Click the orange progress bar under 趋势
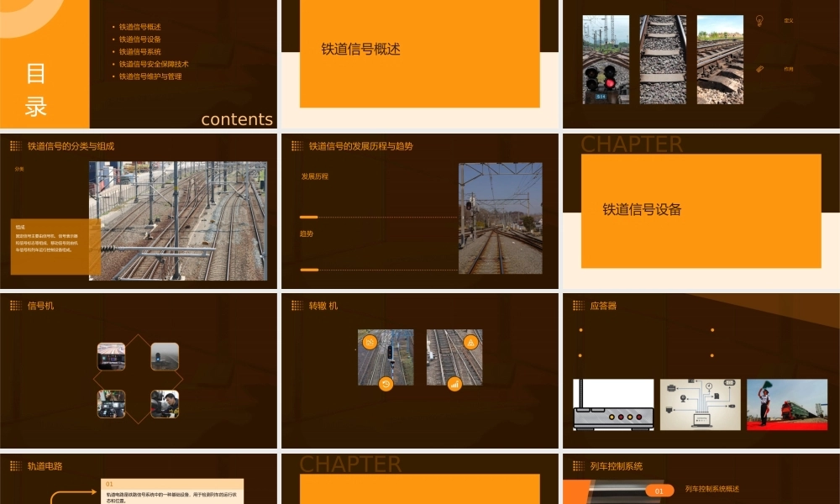840x504 pixels. pos(309,270)
